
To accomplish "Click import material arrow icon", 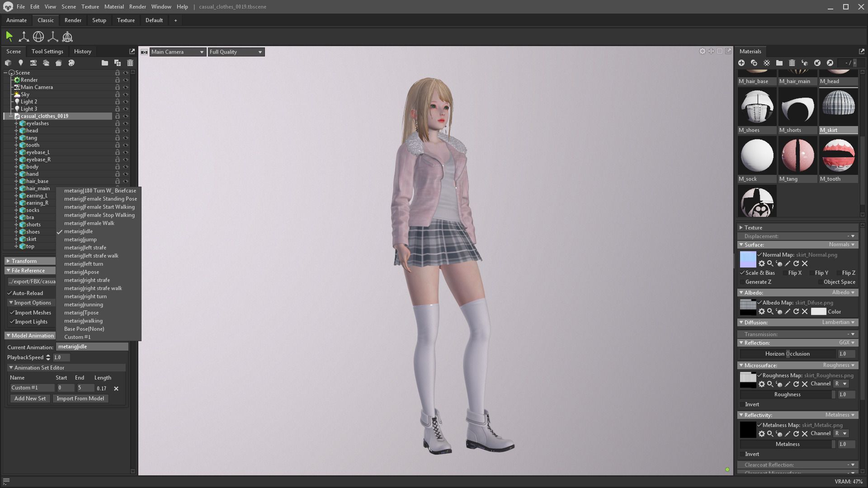I will coord(817,63).
